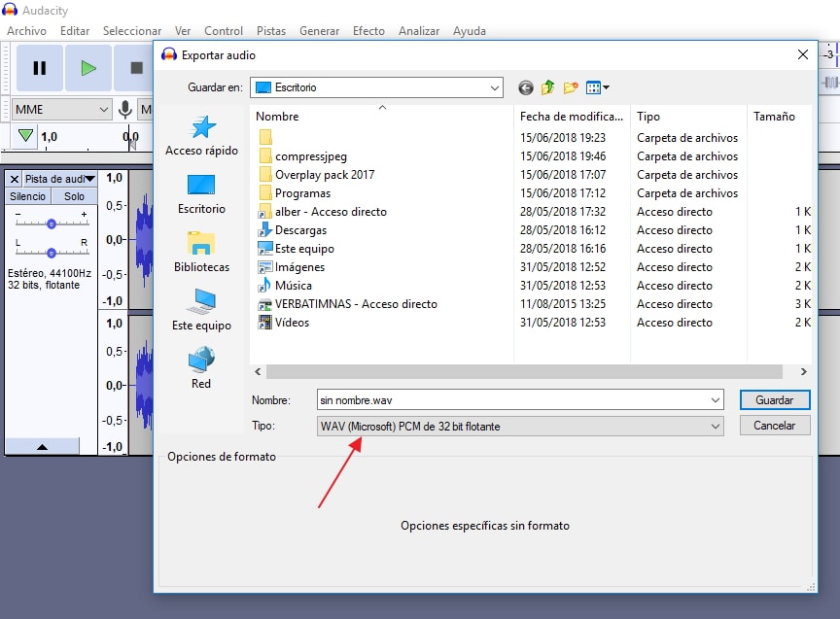Select the Overplay pack 2017 folder icon
The image size is (840, 619).
[x=265, y=175]
